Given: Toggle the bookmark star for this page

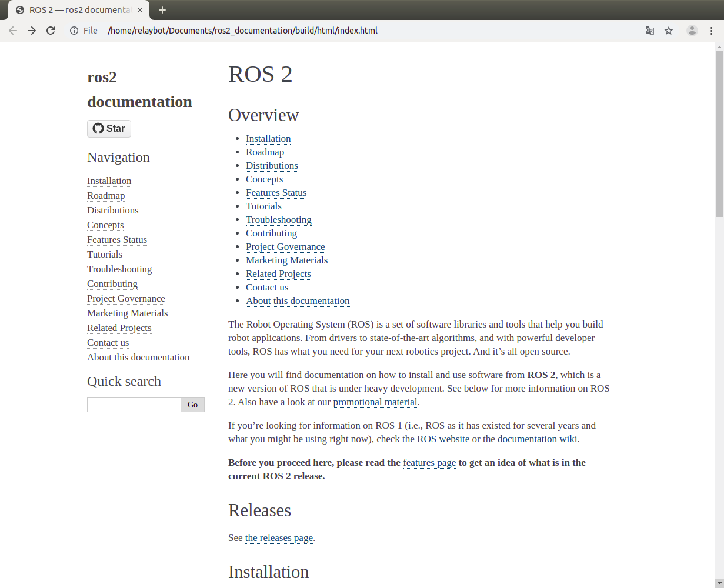Looking at the screenshot, I should coord(669,30).
